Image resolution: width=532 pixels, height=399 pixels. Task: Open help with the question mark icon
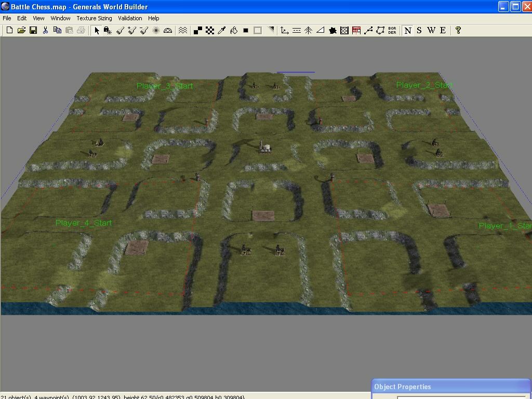click(x=458, y=31)
